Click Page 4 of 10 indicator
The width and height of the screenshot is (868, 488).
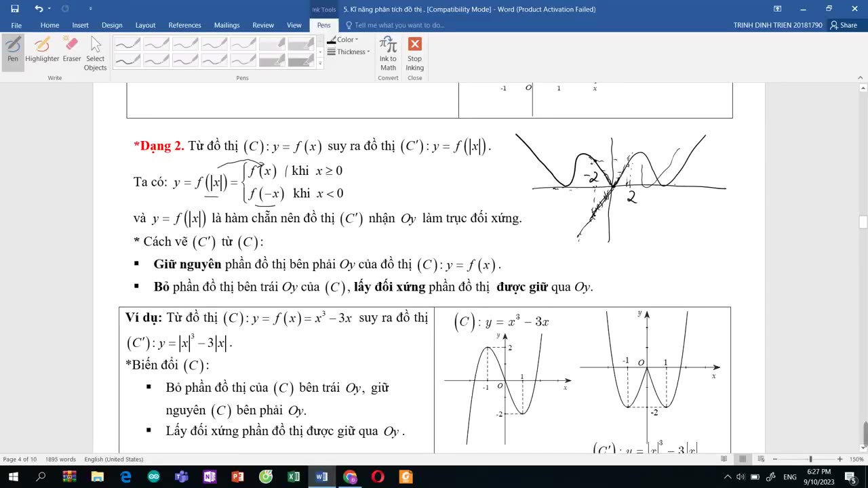[20, 459]
